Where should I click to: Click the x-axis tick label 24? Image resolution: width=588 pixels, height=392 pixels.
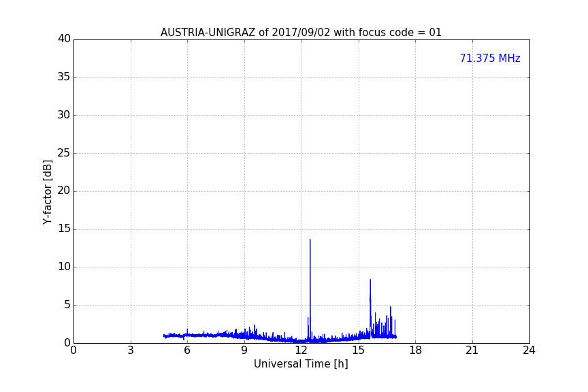(529, 350)
